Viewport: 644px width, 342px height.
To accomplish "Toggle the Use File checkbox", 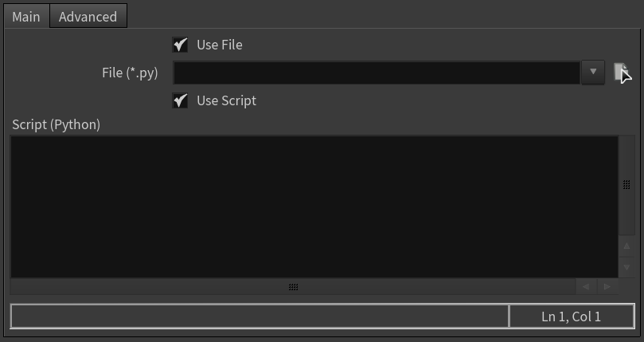I will coord(180,45).
